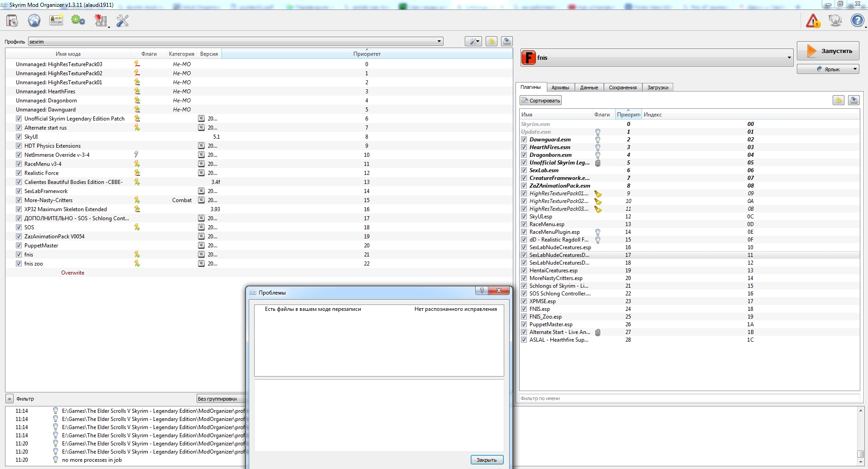Open the profiles ID card icon
Screen dimensions: 868x469
pyautogui.click(x=56, y=21)
